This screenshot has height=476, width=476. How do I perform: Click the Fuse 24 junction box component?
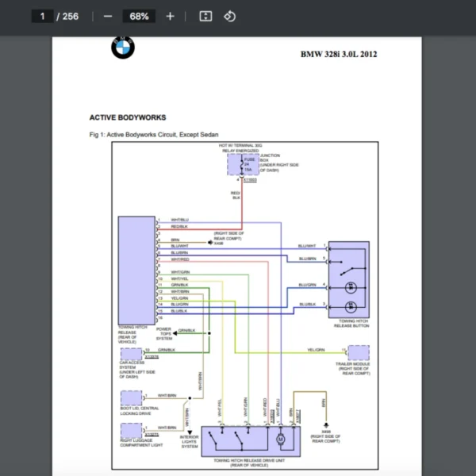coord(236,163)
